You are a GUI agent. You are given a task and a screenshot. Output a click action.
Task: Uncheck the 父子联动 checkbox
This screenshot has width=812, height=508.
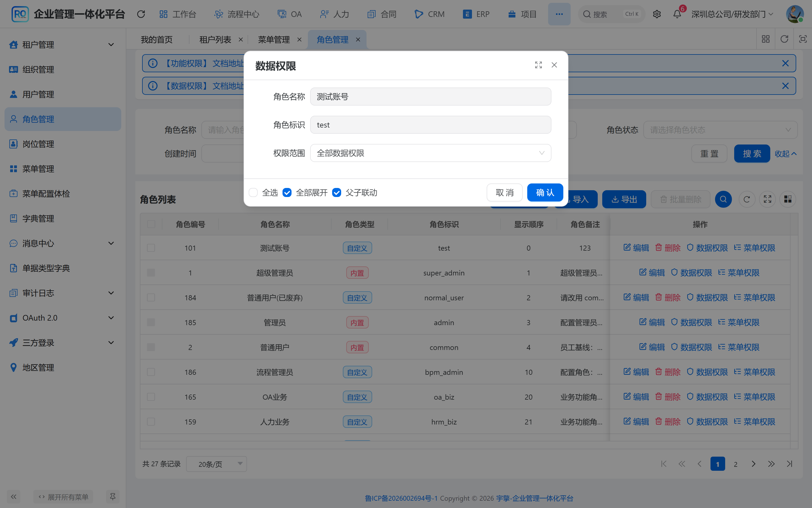(x=337, y=192)
